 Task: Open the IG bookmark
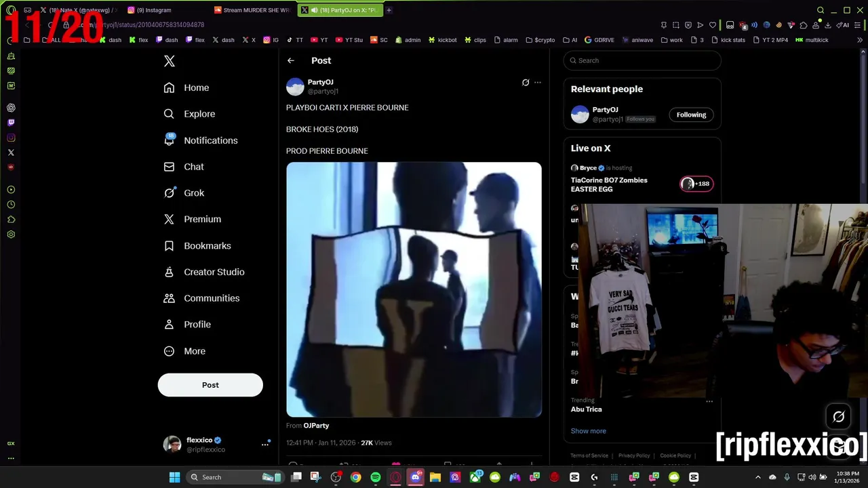coord(271,40)
